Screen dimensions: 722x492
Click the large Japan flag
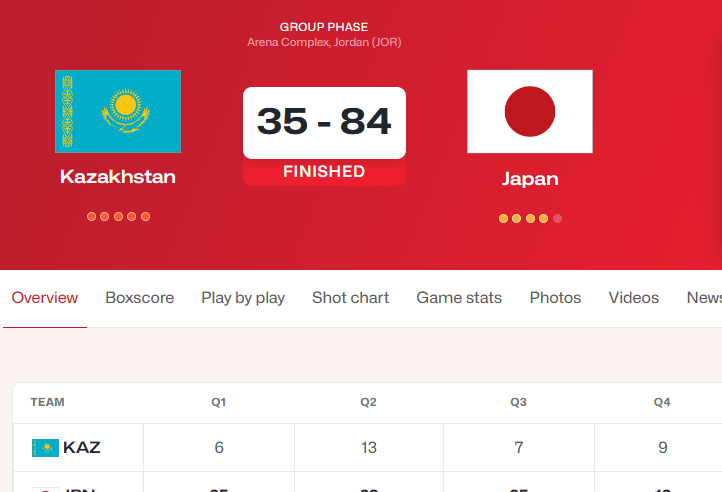530,111
